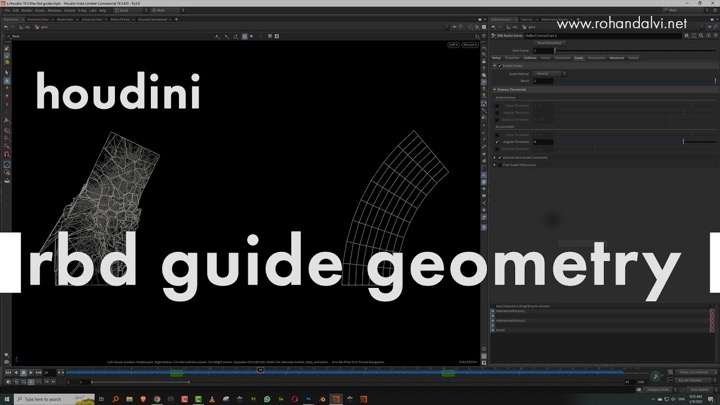Open the Labs menu

92,10
